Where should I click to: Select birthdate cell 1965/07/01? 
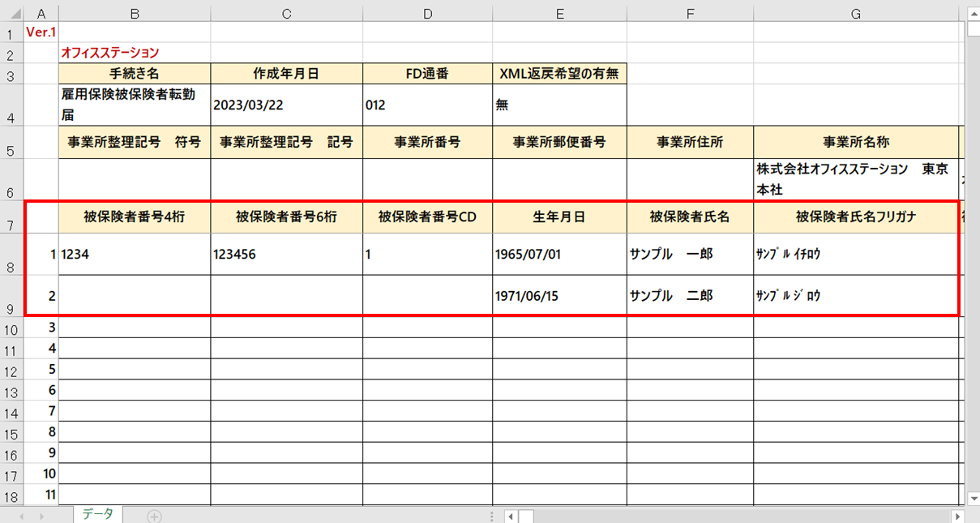pos(559,255)
